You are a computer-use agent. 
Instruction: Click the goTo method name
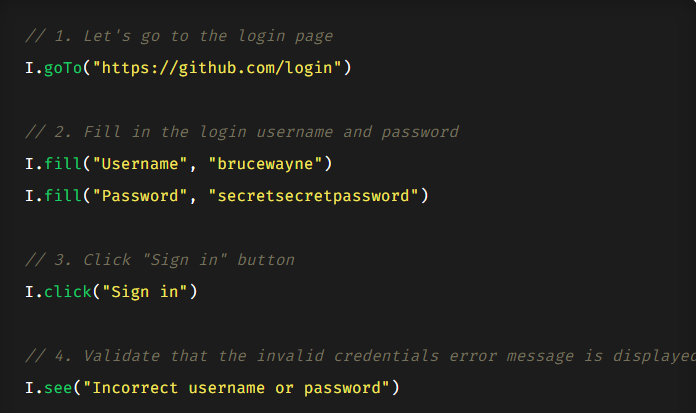coord(63,69)
